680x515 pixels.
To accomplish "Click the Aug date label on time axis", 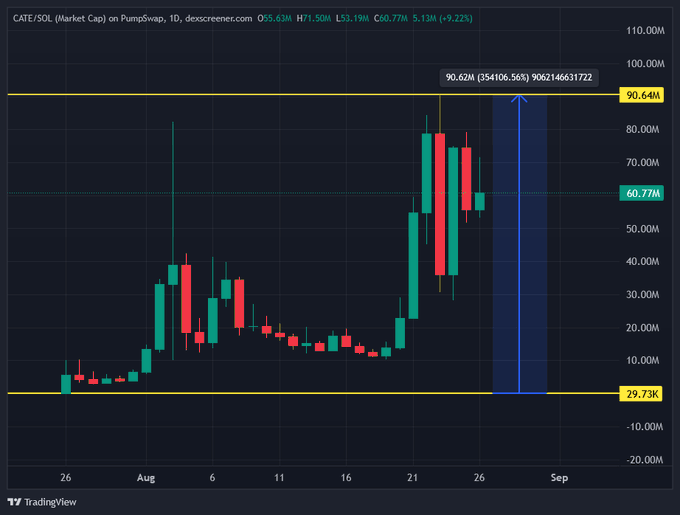I will [x=146, y=478].
